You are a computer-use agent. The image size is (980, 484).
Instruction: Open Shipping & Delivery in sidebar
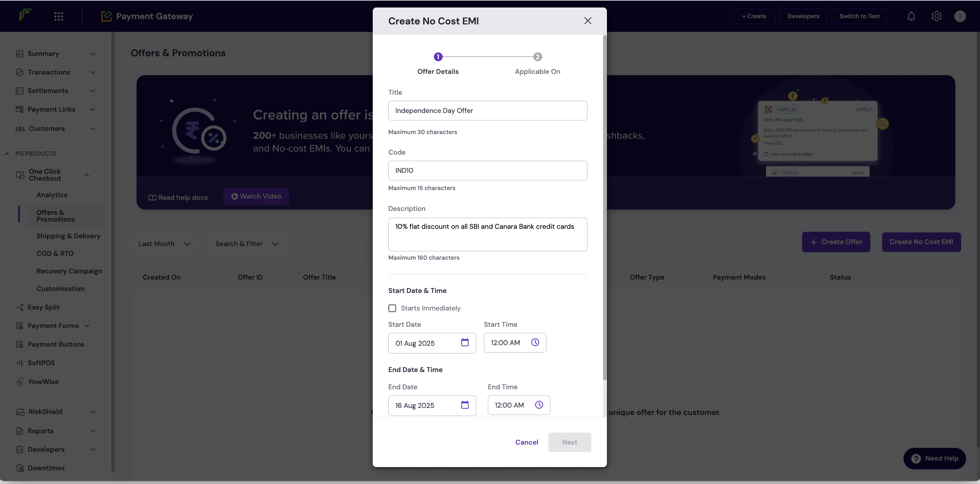click(x=68, y=236)
